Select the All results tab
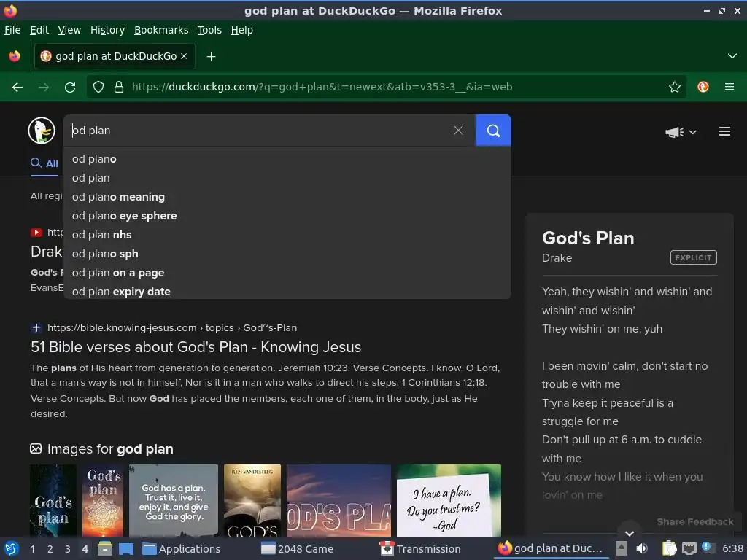Image resolution: width=747 pixels, height=560 pixels. pos(44,163)
